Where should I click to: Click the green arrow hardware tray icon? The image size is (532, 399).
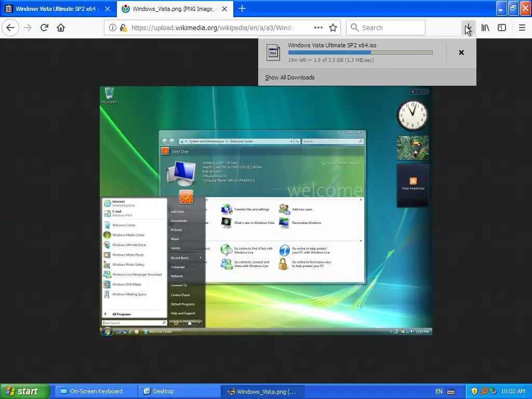point(493,391)
